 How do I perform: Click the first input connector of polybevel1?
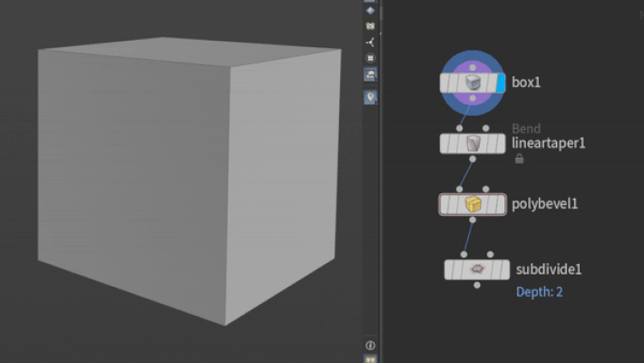(x=460, y=189)
